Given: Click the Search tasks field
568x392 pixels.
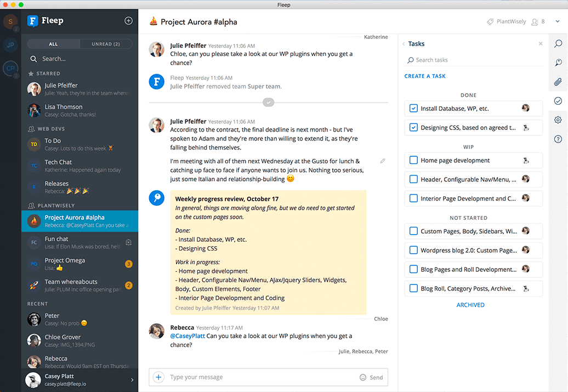Looking at the screenshot, I should 475,60.
